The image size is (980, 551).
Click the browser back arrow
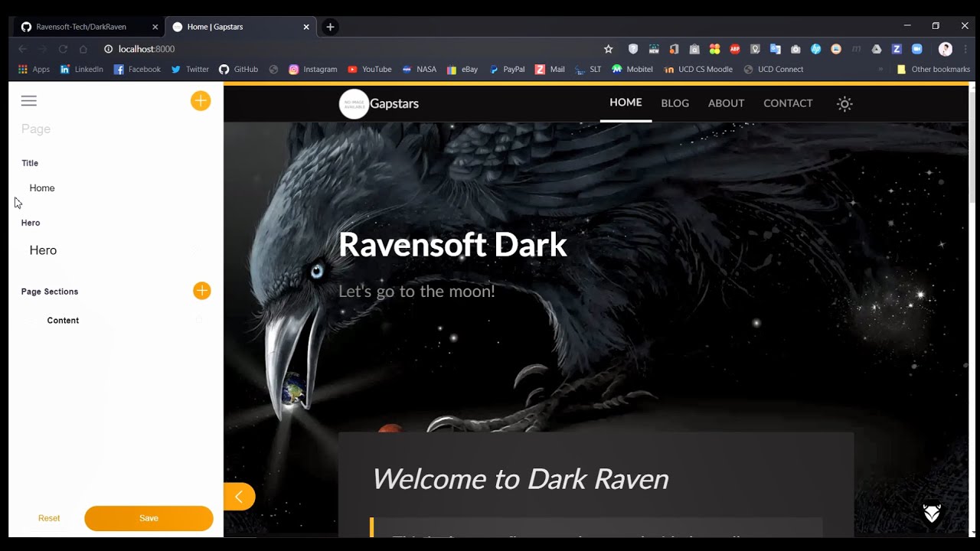22,49
